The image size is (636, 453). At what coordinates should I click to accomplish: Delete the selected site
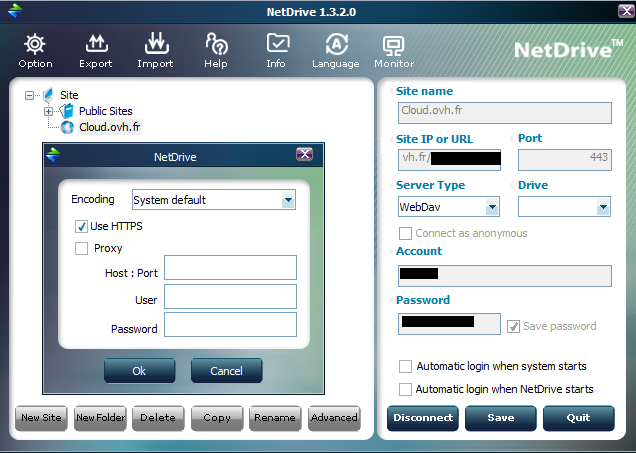(158, 418)
